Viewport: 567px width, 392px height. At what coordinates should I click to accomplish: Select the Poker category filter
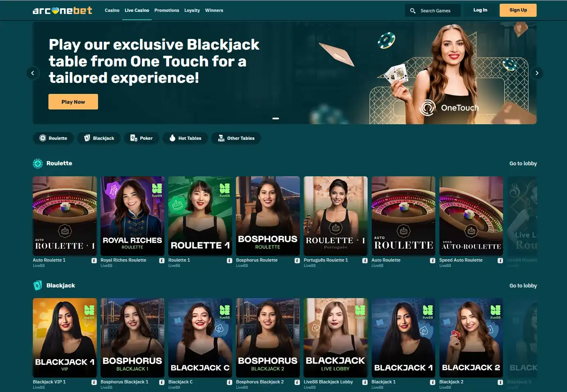[141, 138]
